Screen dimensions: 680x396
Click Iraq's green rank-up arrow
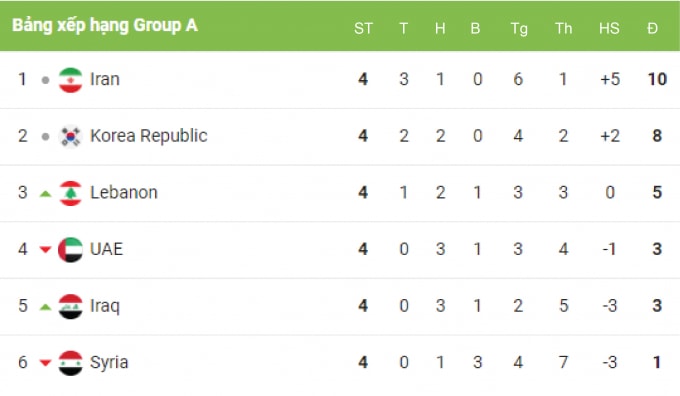point(46,307)
